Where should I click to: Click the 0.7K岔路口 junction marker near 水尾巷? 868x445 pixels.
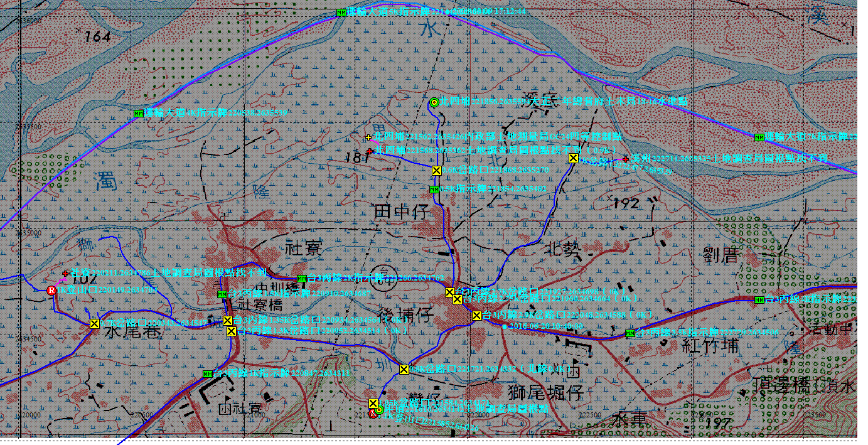pos(94,324)
